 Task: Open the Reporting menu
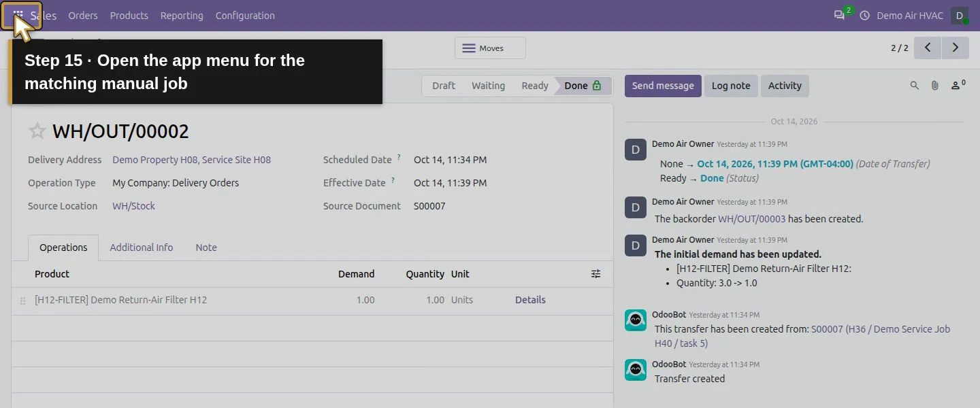click(x=182, y=15)
